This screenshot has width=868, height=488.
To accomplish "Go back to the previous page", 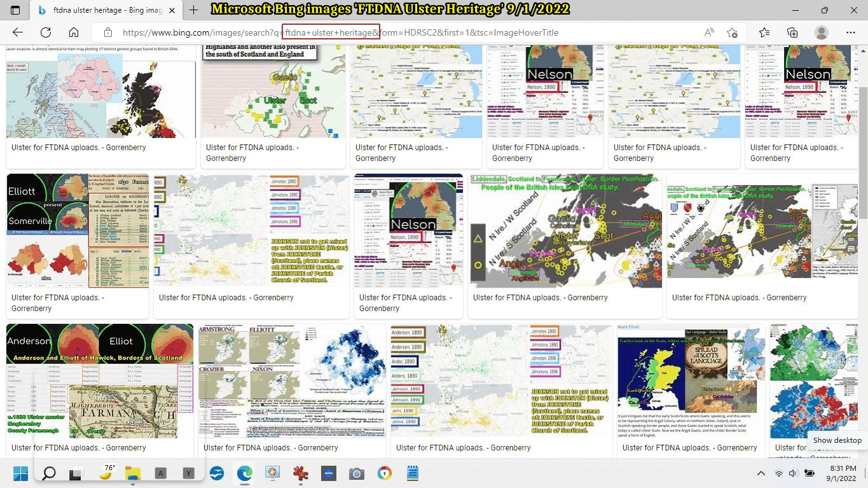I will 18,32.
